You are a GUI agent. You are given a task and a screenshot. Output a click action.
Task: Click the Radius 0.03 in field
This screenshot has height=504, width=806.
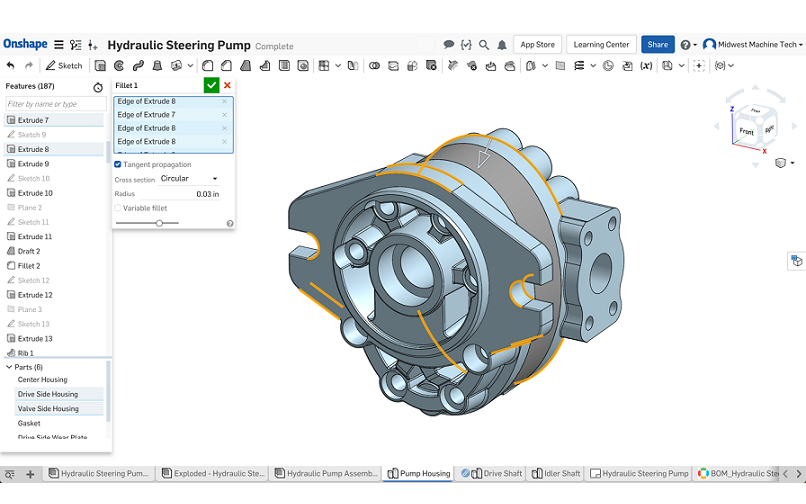180,194
